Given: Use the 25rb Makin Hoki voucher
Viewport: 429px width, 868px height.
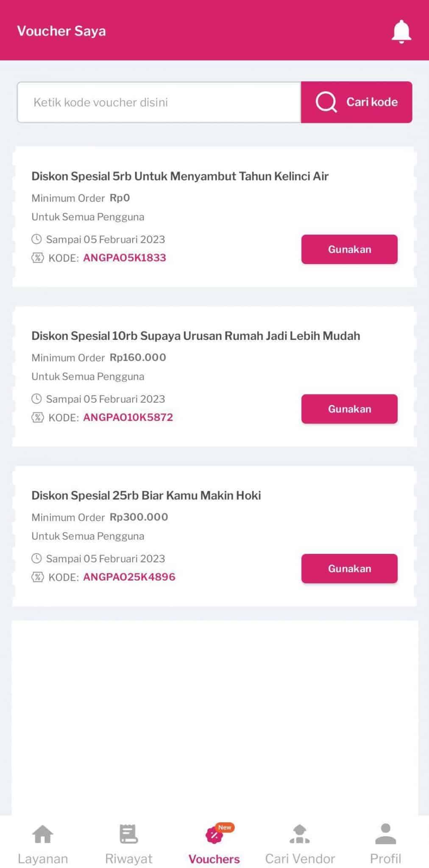Looking at the screenshot, I should pyautogui.click(x=349, y=569).
